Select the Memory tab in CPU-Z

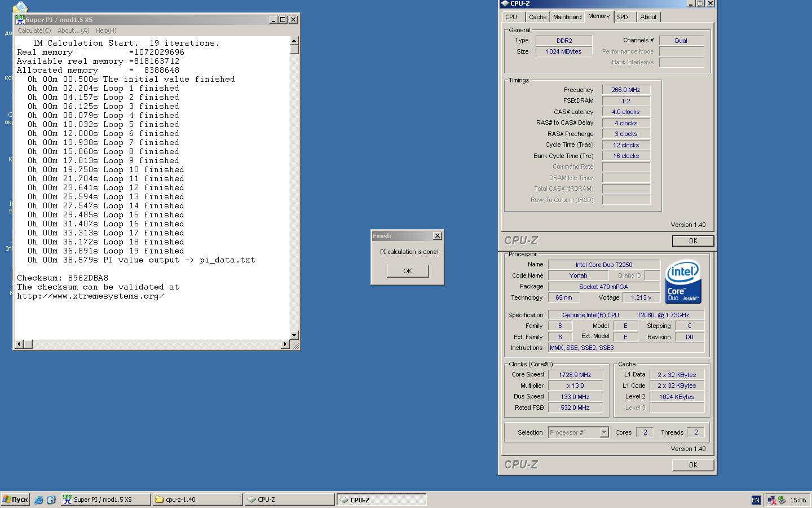pyautogui.click(x=599, y=16)
